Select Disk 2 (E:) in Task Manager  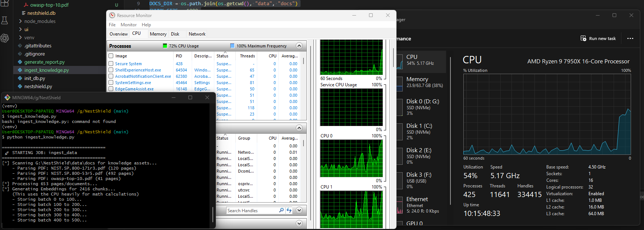[x=421, y=156]
